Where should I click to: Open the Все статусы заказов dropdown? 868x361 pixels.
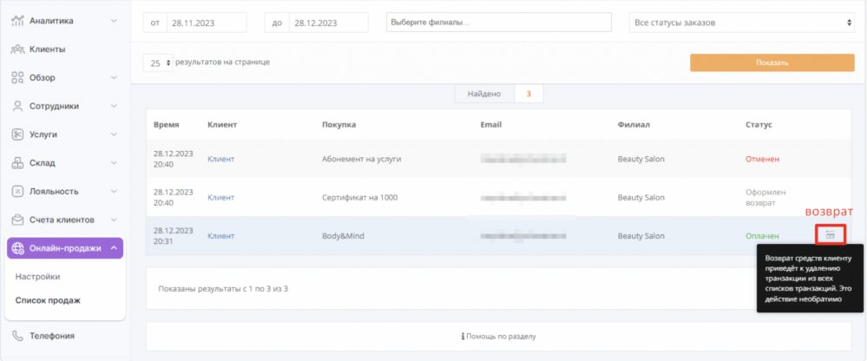point(742,23)
